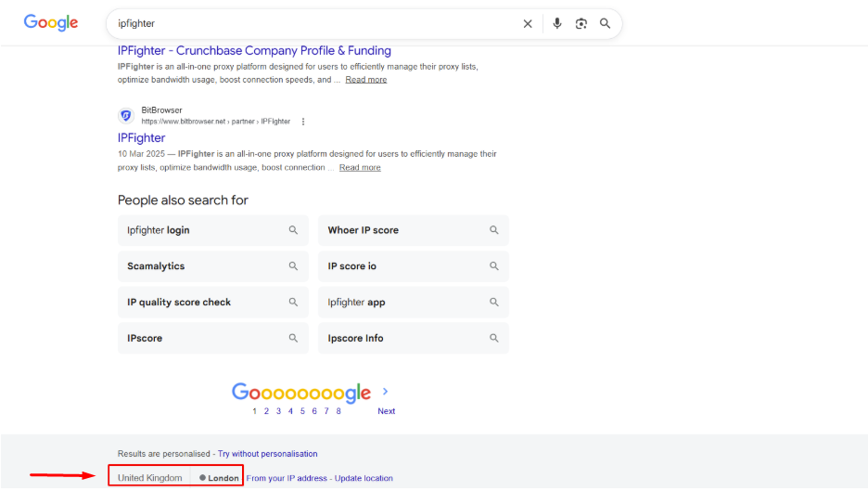This screenshot has height=491, width=868.
Task: Click the magnifier search submit icon
Action: (605, 23)
